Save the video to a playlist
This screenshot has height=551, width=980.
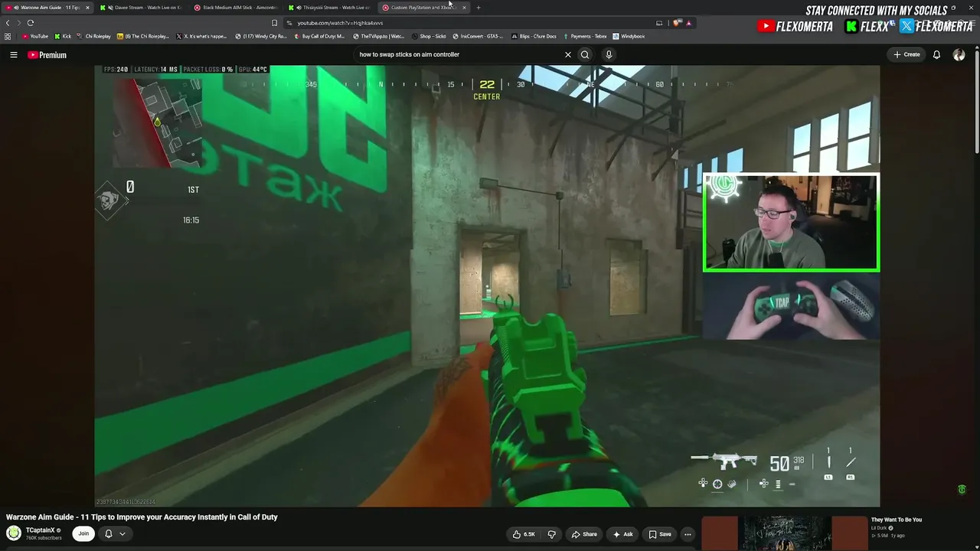click(661, 534)
